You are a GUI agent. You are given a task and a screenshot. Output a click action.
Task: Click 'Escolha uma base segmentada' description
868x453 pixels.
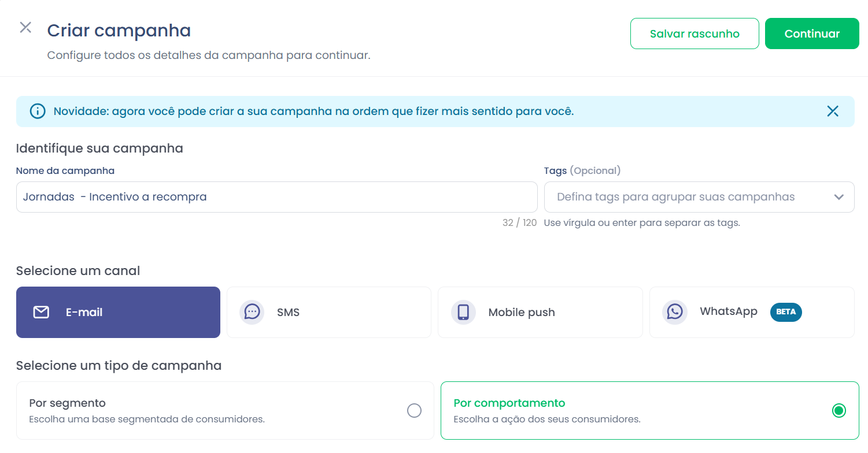(x=147, y=419)
